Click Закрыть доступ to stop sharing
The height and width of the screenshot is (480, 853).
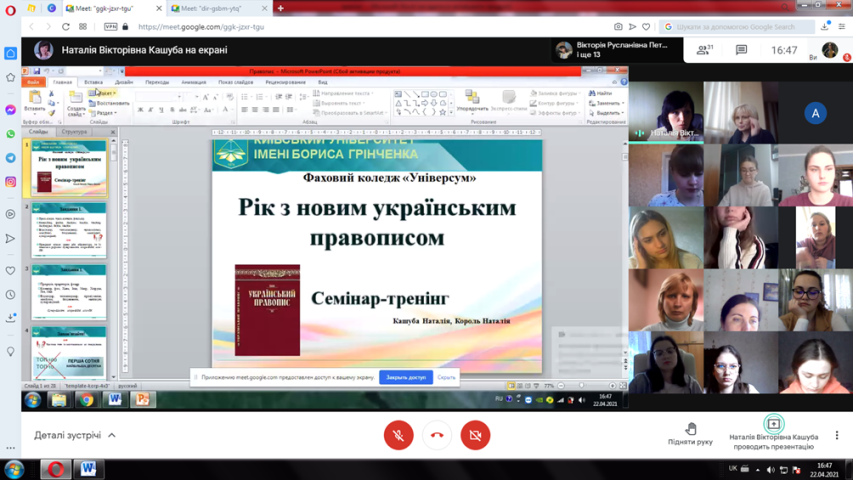coord(406,377)
